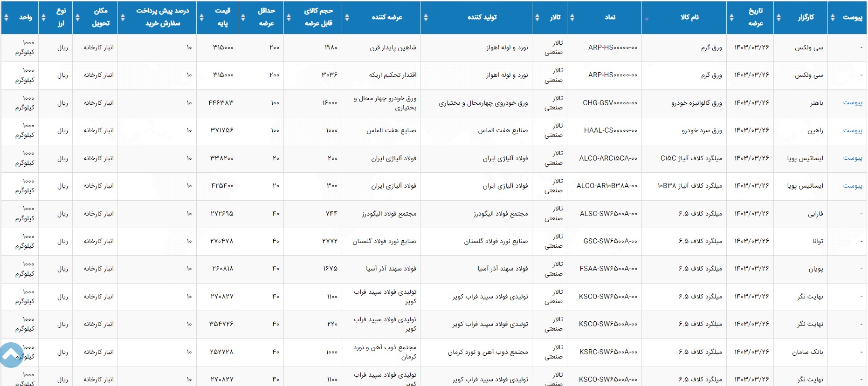The height and width of the screenshot is (386, 868).
Task: Click product name ورق گالوانیزه خودرو
Action: tap(696, 103)
